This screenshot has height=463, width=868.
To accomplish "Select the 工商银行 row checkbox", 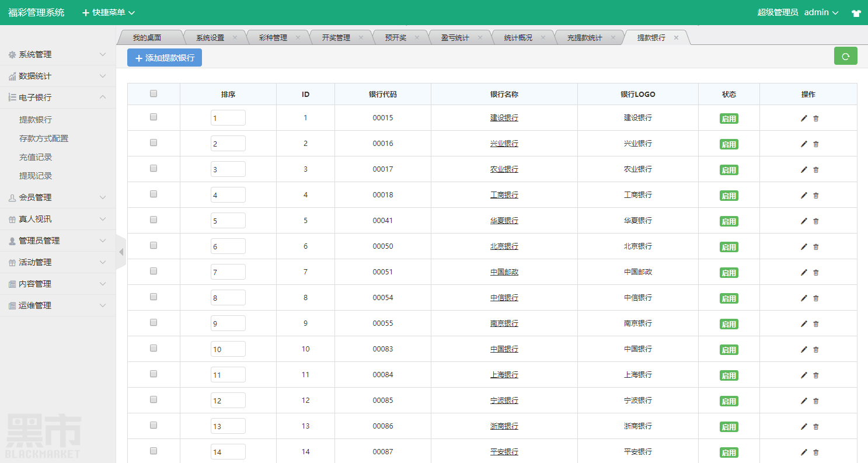I will click(154, 194).
